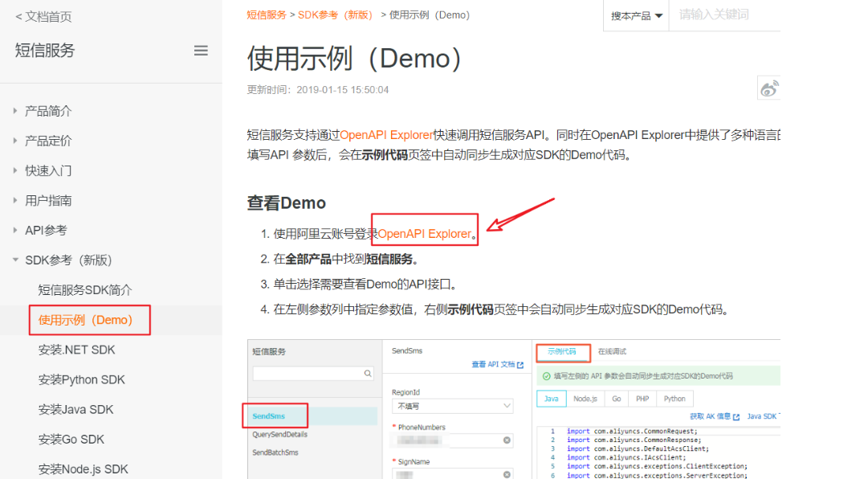Open the 搜本产品 search scope dropdown

click(x=636, y=15)
